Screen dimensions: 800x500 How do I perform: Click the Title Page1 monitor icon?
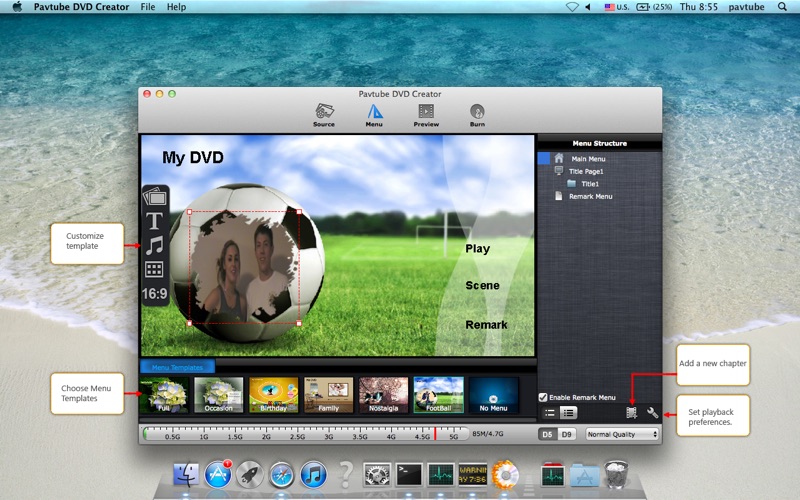[x=559, y=171]
